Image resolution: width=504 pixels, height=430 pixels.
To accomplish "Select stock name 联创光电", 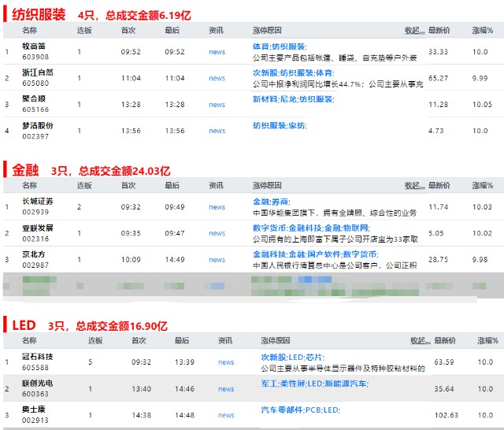I will (x=38, y=384).
